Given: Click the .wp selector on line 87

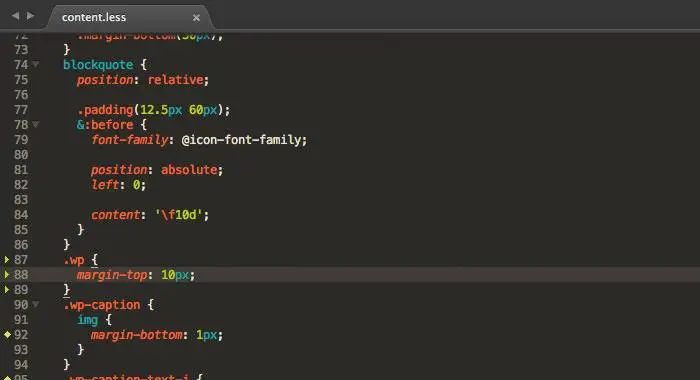Looking at the screenshot, I should [x=74, y=260].
